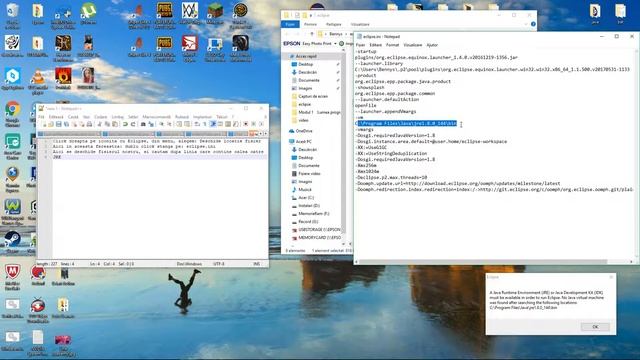Select MEMORYCARD EPSON entry in navigation pane
This screenshot has width=640, height=360.
(x=319, y=238)
